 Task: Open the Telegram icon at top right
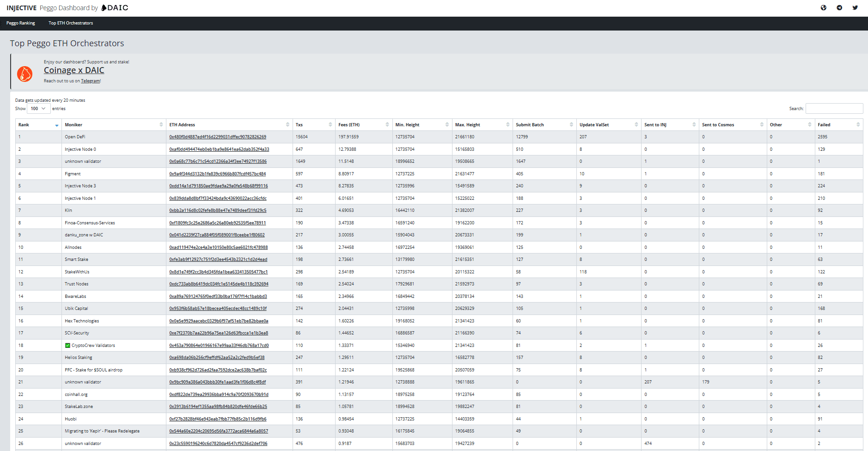pyautogui.click(x=839, y=8)
